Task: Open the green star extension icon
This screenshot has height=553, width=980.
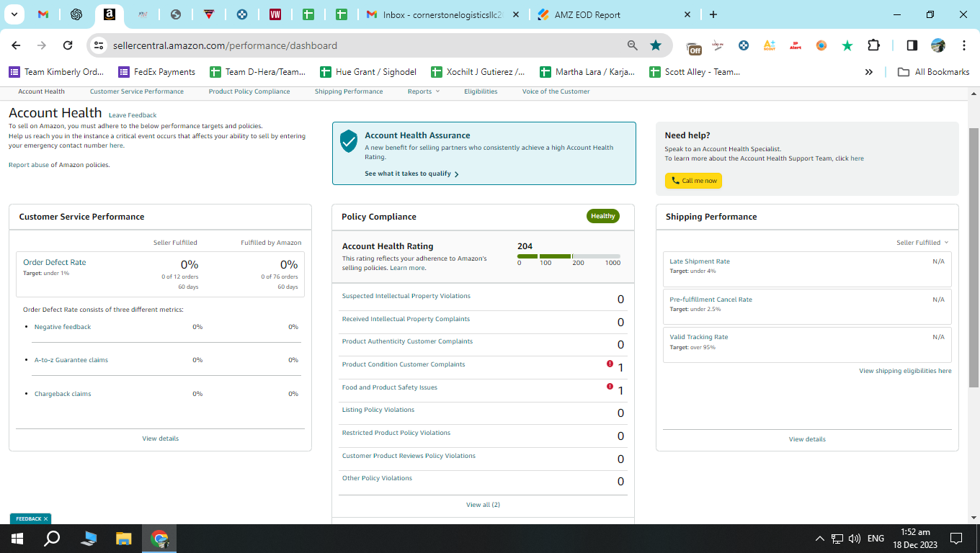Action: click(847, 45)
